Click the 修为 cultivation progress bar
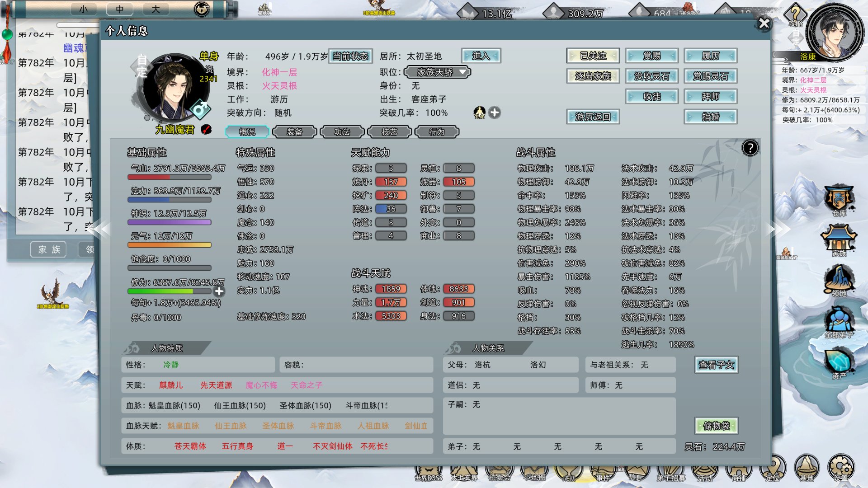The width and height of the screenshot is (868, 488). tap(170, 291)
